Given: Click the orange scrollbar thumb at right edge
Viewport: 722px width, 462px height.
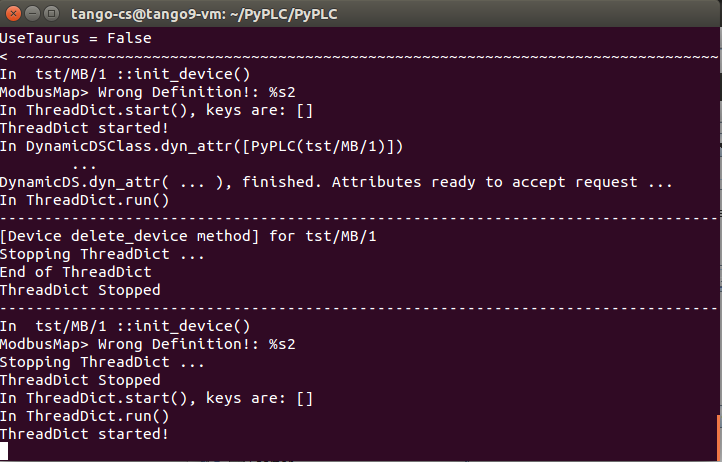Looking at the screenshot, I should (x=719, y=438).
